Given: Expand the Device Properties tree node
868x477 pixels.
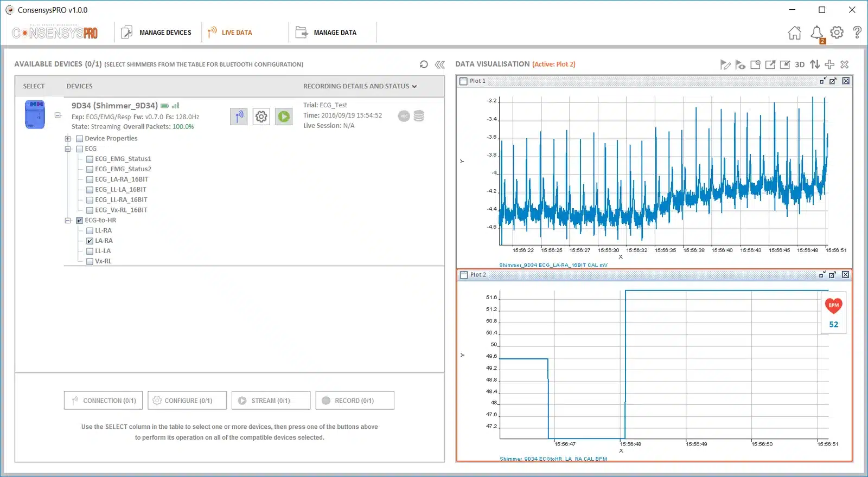Looking at the screenshot, I should click(68, 139).
